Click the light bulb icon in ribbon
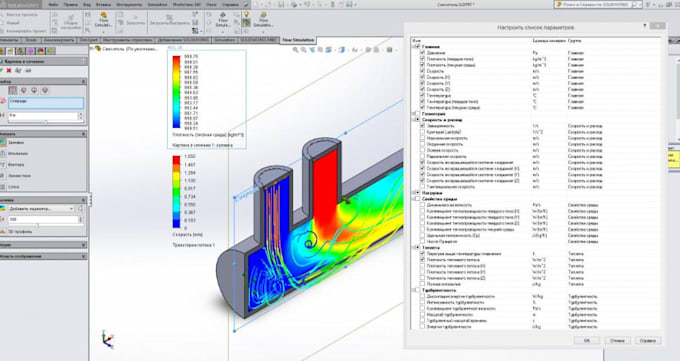This screenshot has height=361, width=680. tap(246, 14)
